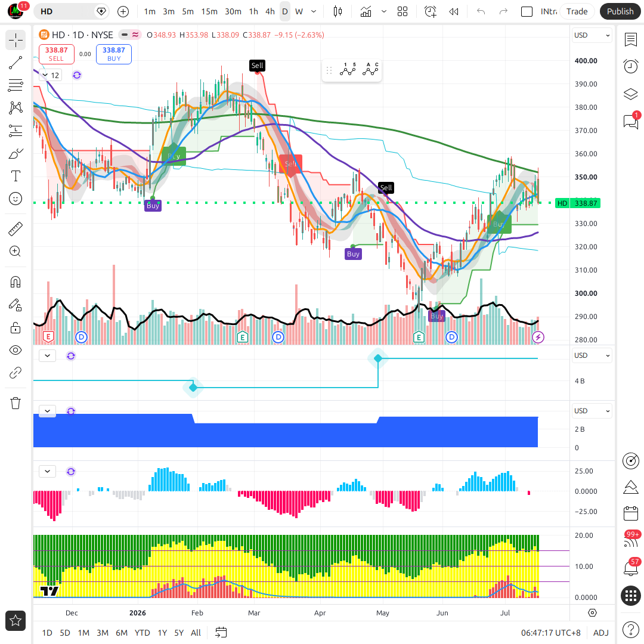Open the apps grid launcher
The height and width of the screenshot is (644, 644).
click(630, 596)
